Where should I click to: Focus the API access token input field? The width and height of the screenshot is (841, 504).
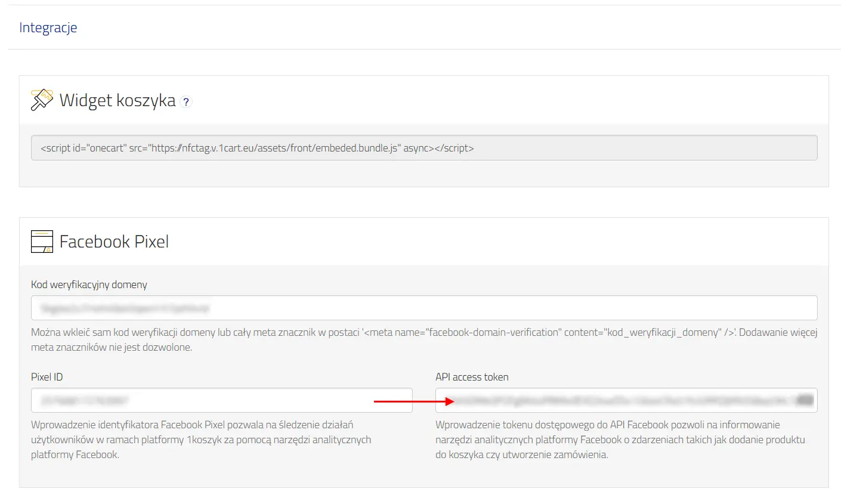[626, 400]
